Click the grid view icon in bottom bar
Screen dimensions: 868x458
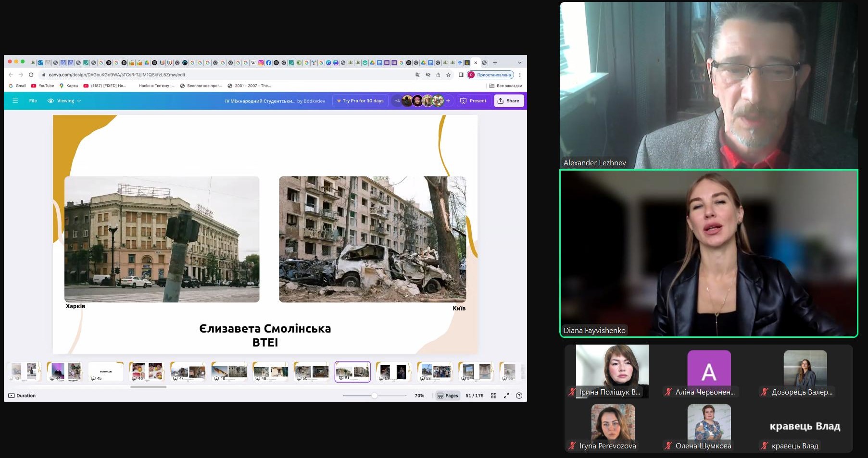[x=493, y=396]
